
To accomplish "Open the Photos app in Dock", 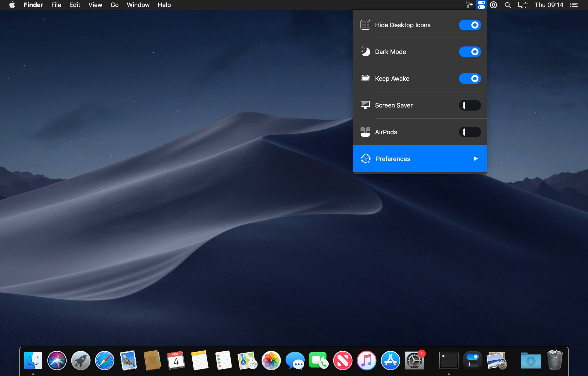I will [x=271, y=361].
